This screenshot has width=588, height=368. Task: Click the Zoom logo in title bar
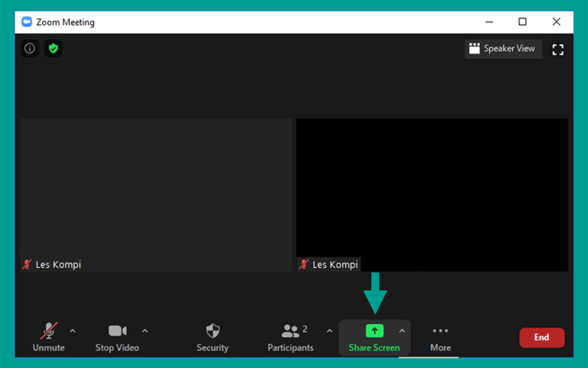point(26,22)
